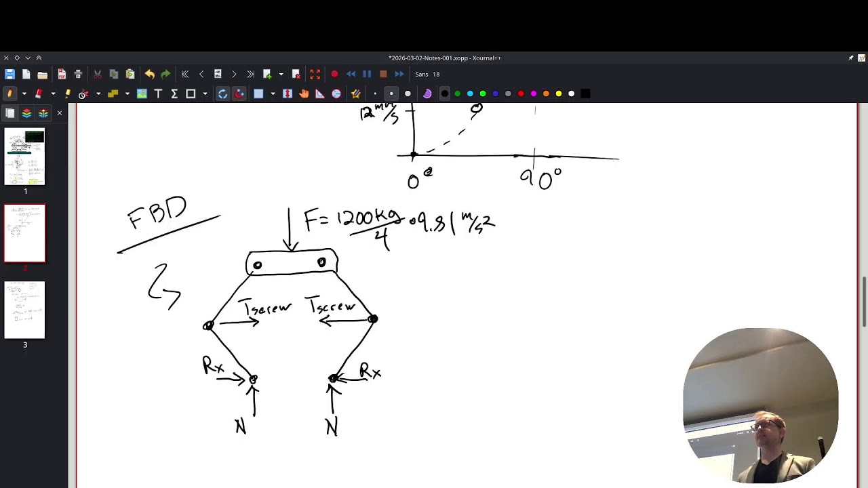868x488 pixels.
Task: Jump to the last page
Action: [x=250, y=74]
